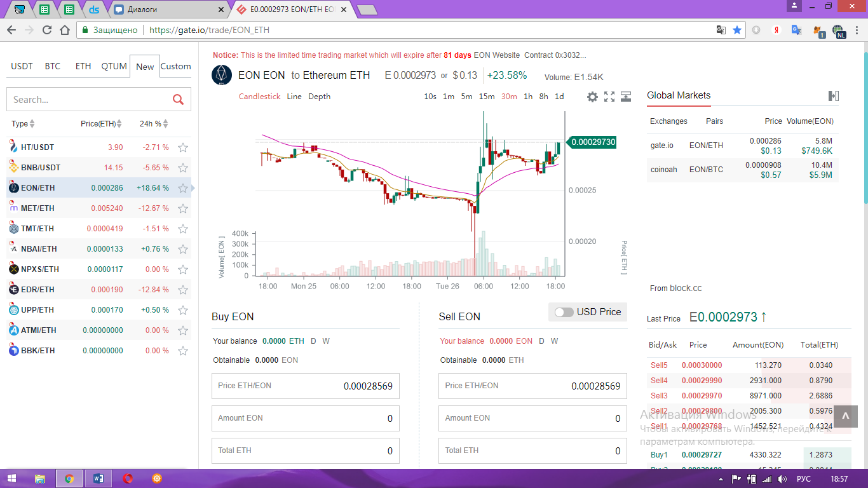This screenshot has width=868, height=488.
Task: Star the ATMI/ETH row
Action: (x=183, y=330)
